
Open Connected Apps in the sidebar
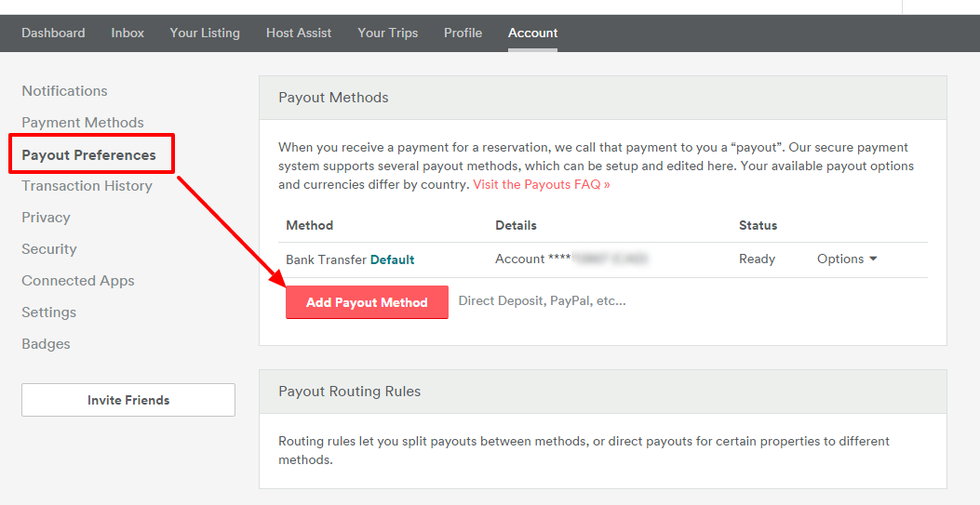pos(78,281)
